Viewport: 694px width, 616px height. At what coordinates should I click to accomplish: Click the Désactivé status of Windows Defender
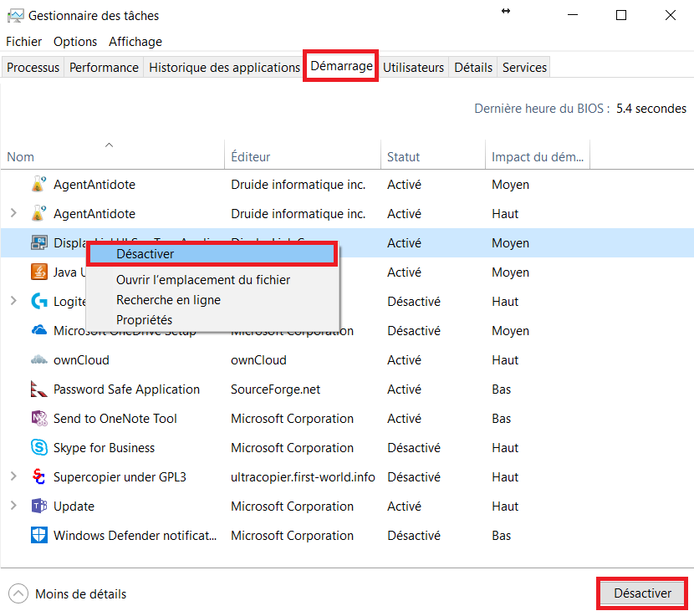coord(414,536)
